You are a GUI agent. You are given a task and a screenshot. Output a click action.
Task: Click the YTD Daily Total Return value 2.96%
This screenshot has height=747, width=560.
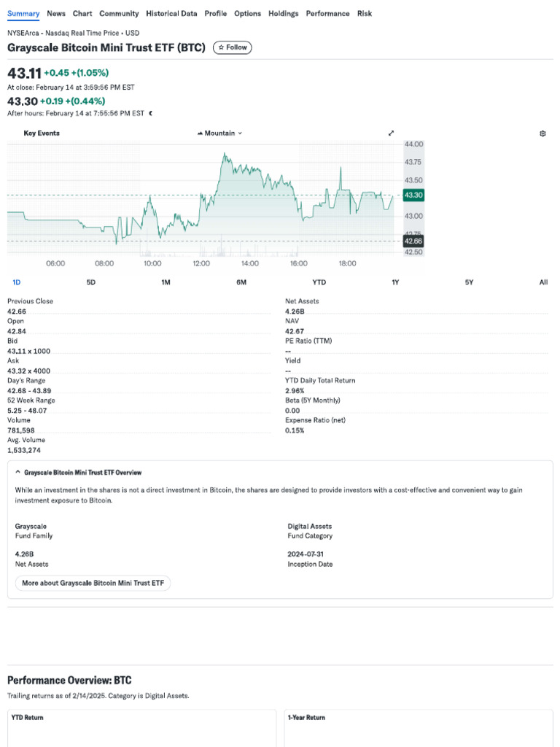[295, 391]
